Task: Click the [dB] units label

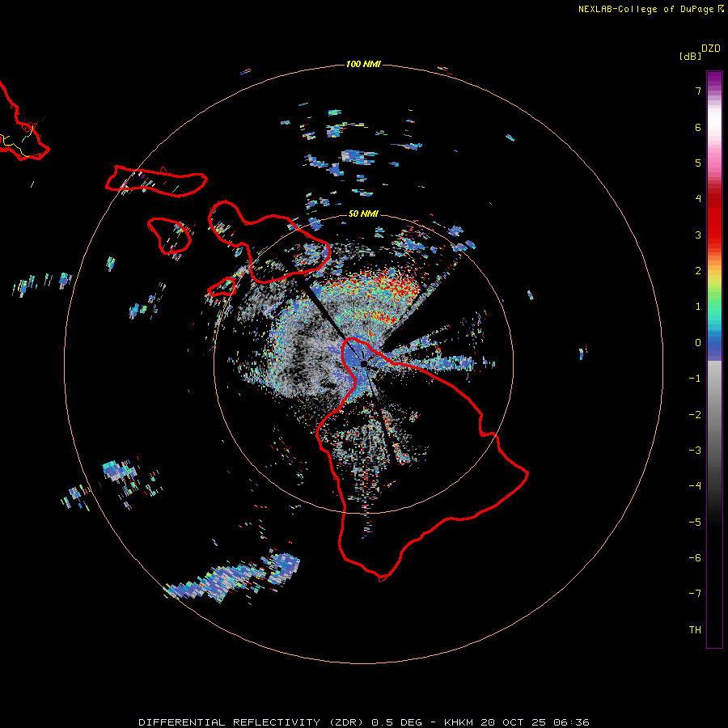Action: point(690,56)
